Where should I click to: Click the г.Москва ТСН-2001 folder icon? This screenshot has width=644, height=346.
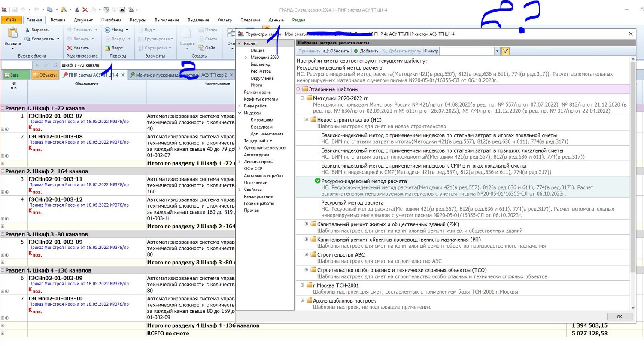tap(309, 285)
